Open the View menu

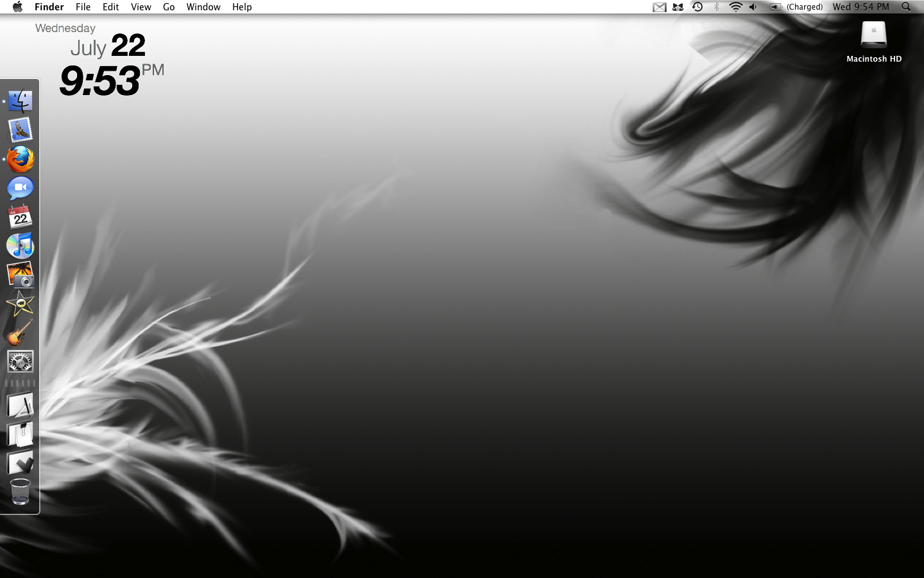141,7
